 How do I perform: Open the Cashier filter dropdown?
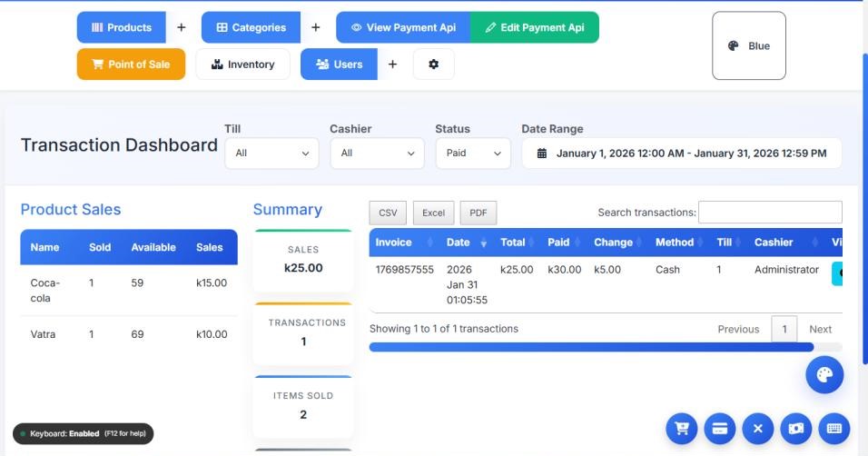(377, 154)
